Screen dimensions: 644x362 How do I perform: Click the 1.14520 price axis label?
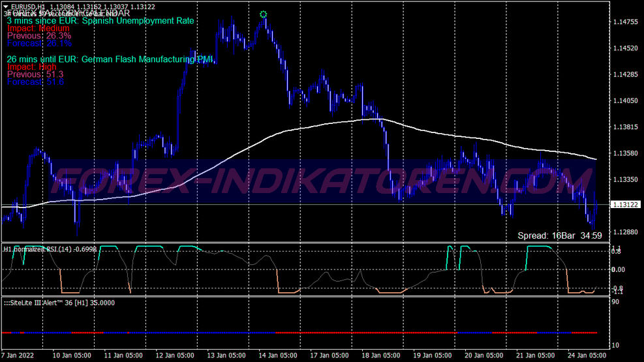tap(626, 48)
